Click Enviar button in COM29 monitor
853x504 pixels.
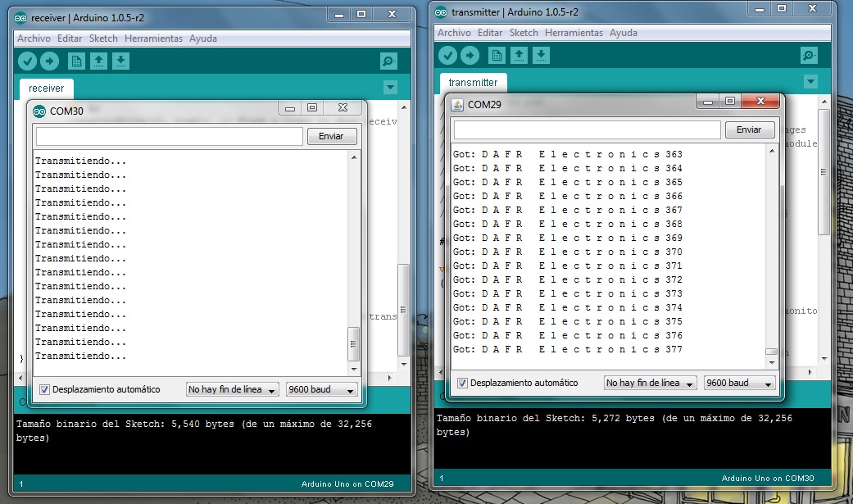[x=749, y=129]
